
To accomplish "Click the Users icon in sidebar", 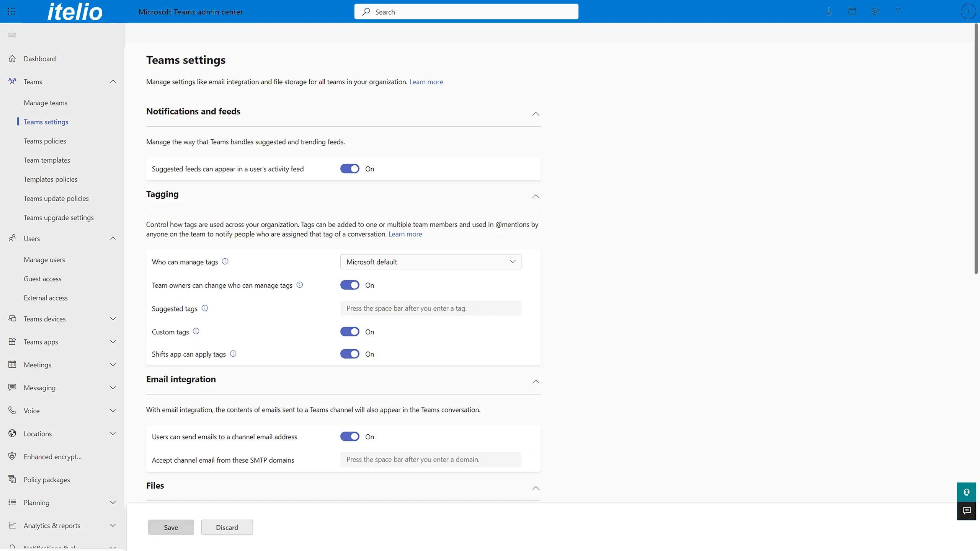I will pyautogui.click(x=12, y=238).
